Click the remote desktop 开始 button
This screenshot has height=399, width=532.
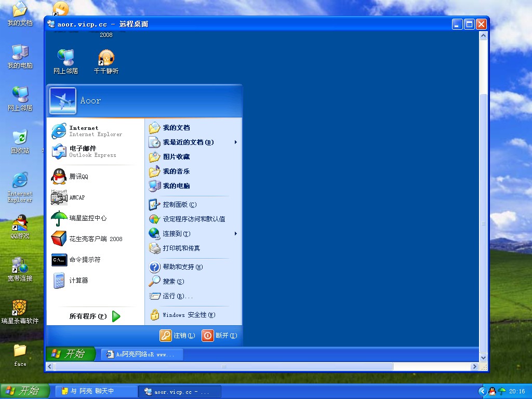coord(71,354)
